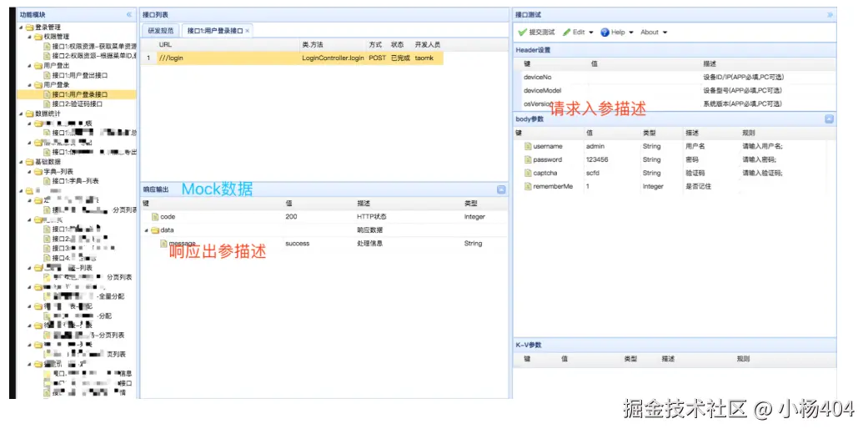Collapse the 字典-列表 tree node arrow
The image size is (868, 434).
(x=30, y=171)
